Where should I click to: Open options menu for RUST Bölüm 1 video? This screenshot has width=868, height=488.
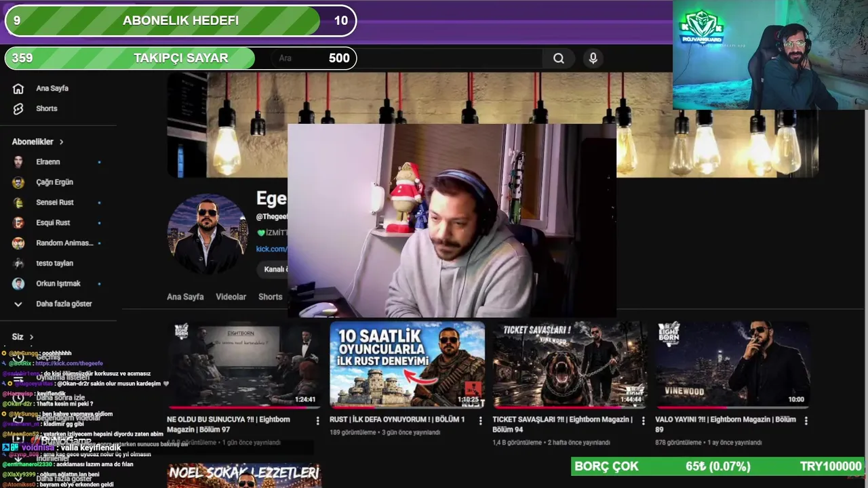coord(480,421)
